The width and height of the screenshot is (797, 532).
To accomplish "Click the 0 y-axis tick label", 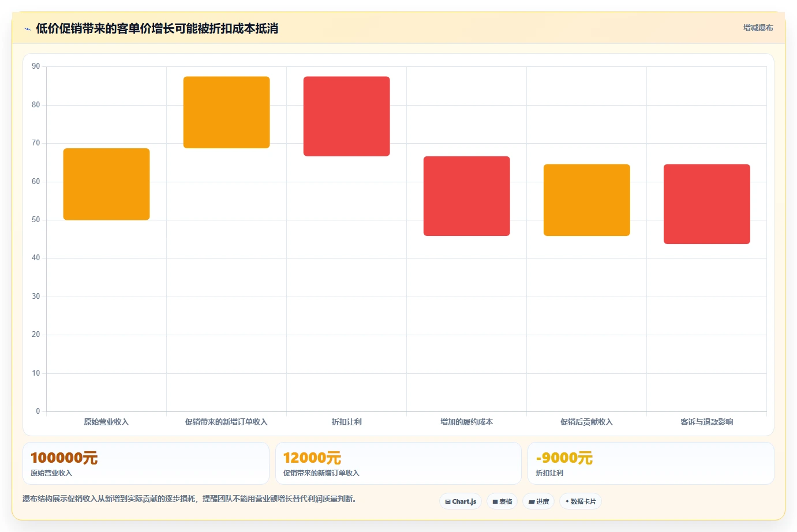I will 38,411.
